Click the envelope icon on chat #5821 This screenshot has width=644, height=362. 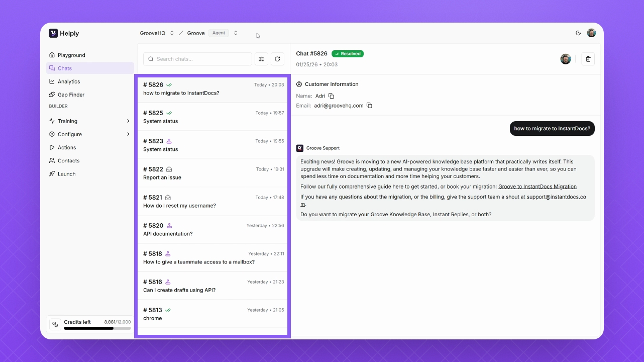pos(168,198)
